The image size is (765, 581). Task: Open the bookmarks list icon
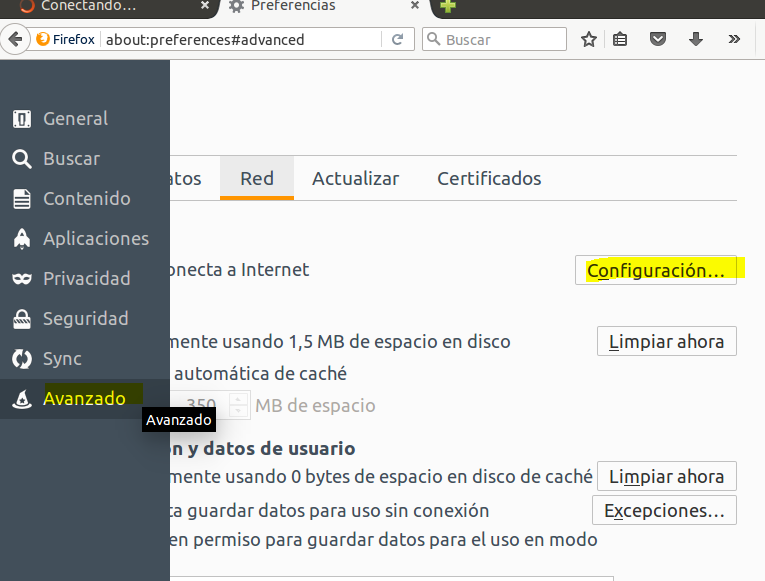click(x=620, y=39)
